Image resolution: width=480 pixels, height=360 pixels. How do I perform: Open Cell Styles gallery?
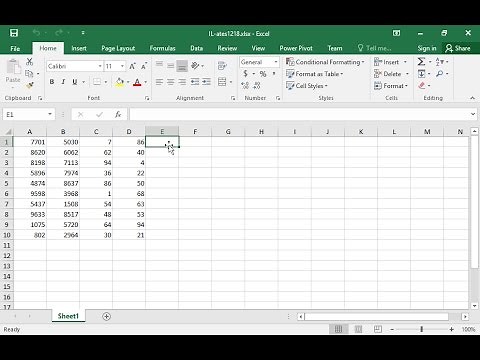pos(307,86)
